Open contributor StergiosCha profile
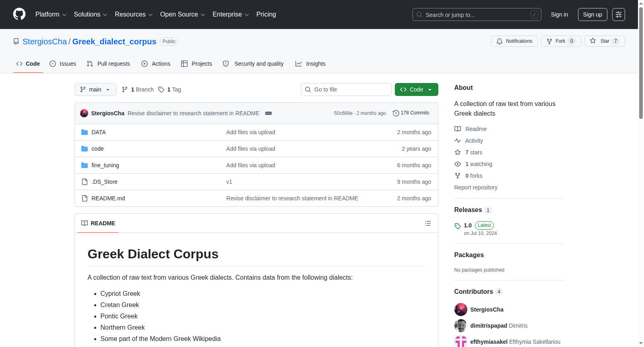This screenshot has width=644, height=347. click(x=487, y=310)
